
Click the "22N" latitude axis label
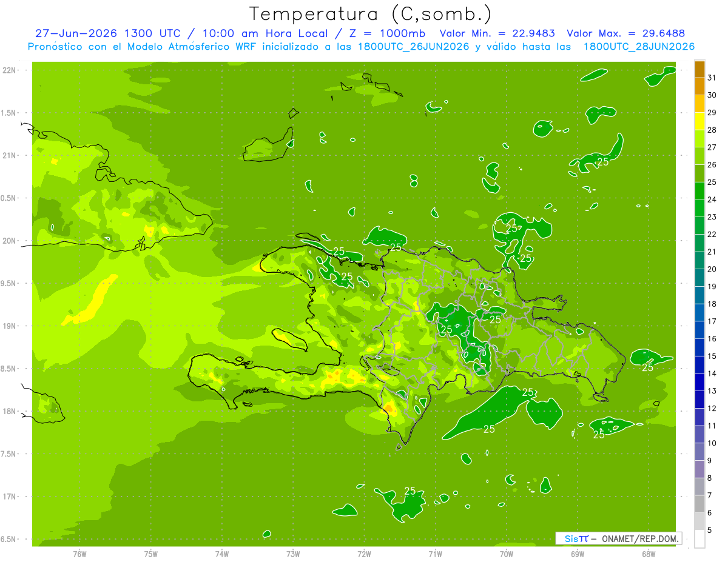(9, 70)
